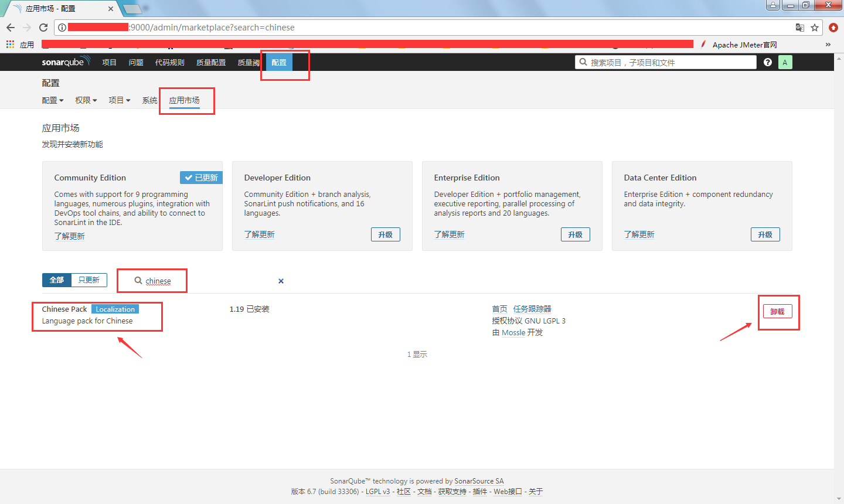This screenshot has width=844, height=504.
Task: Clear plugin search with the x icon
Action: tap(281, 281)
